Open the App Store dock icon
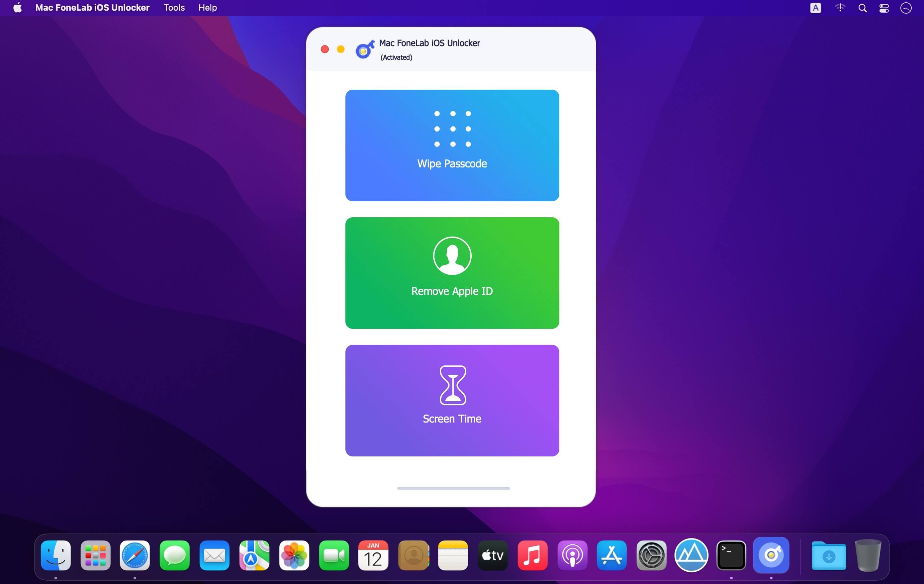Screen dimensions: 924x584 click(x=611, y=555)
